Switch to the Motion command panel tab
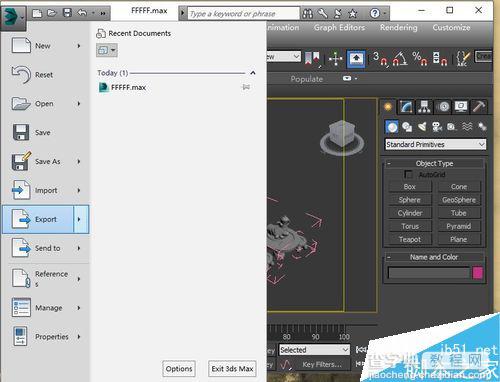 pos(444,107)
